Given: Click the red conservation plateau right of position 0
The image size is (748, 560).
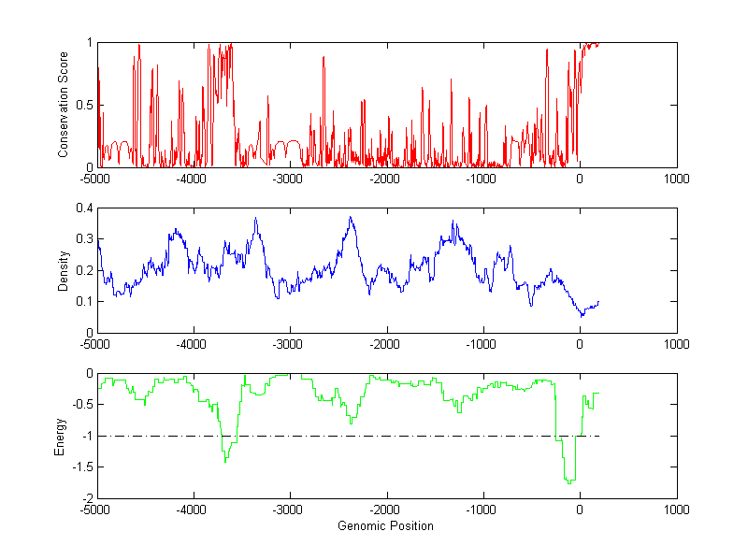Looking at the screenshot, I should tap(591, 43).
